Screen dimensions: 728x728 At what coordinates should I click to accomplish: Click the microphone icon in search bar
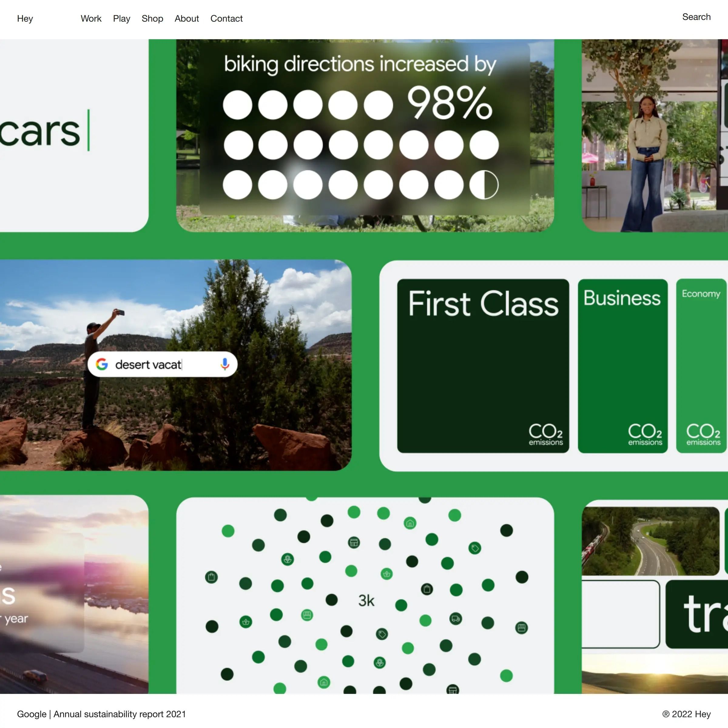pos(224,364)
